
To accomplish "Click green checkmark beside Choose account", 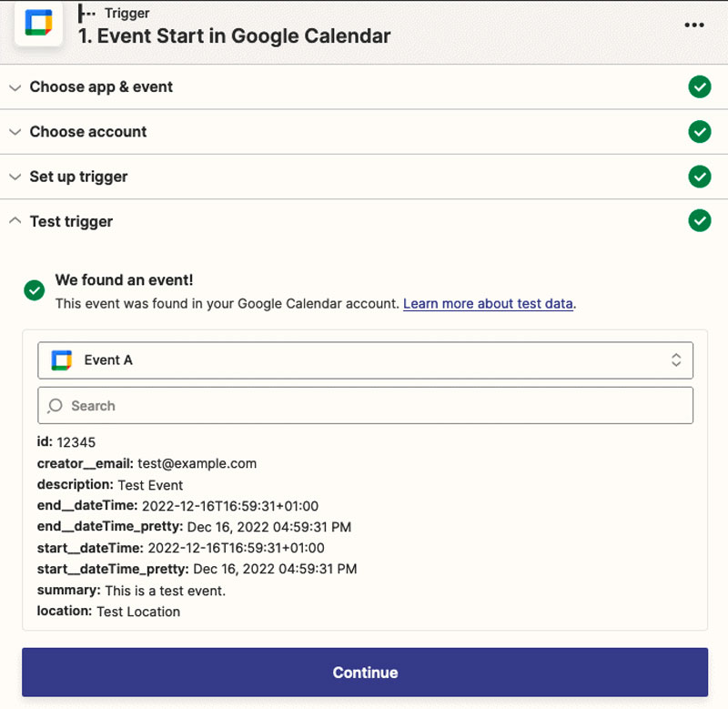I will coord(699,132).
